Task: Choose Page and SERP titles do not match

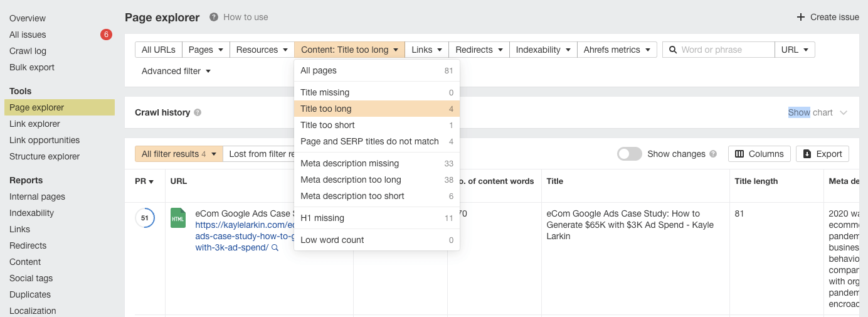Action: coord(377,141)
